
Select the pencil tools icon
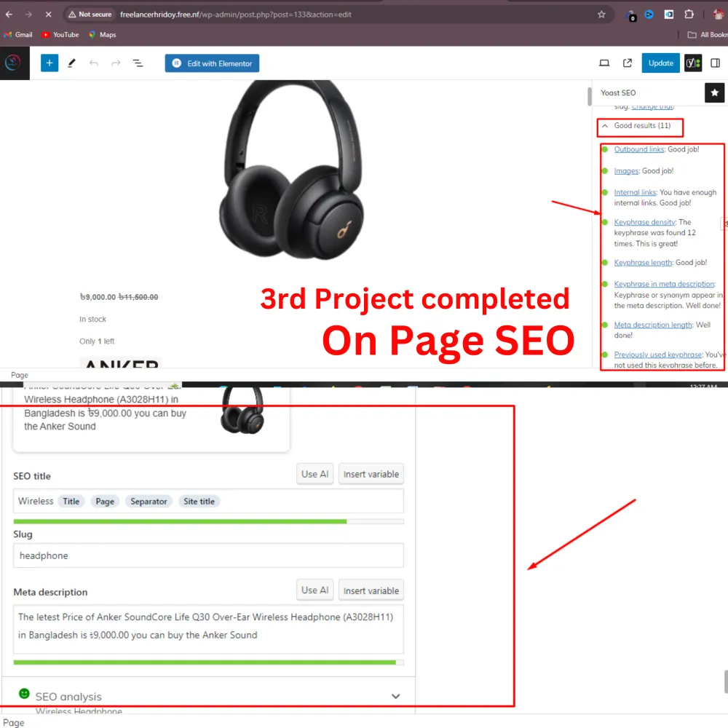[x=71, y=63]
